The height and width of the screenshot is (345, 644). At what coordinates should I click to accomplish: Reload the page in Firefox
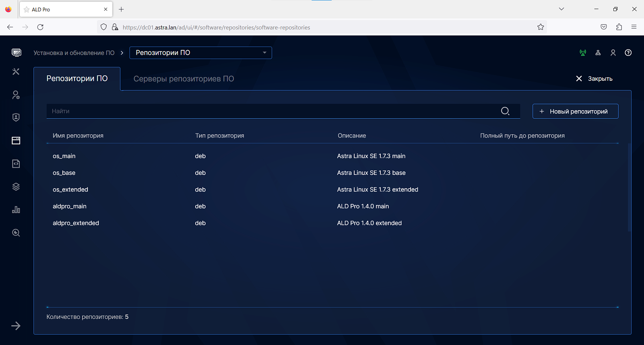point(40,27)
